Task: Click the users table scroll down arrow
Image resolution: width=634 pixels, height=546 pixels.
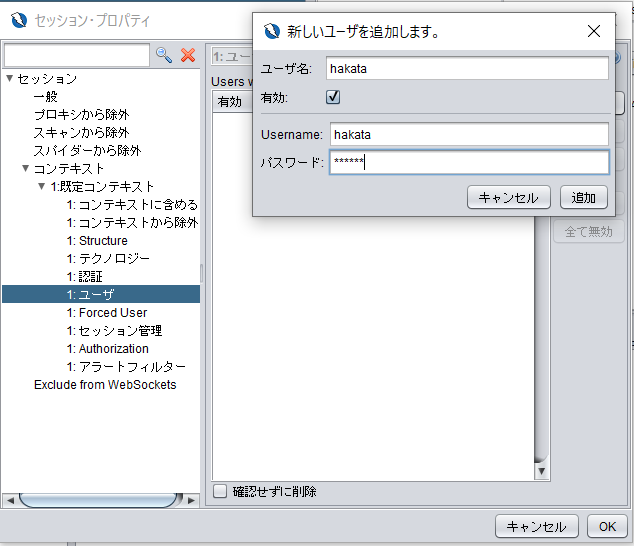Action: [541, 471]
